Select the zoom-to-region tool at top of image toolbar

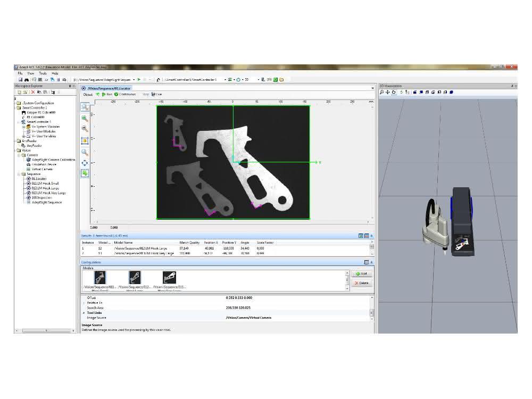[x=85, y=107]
